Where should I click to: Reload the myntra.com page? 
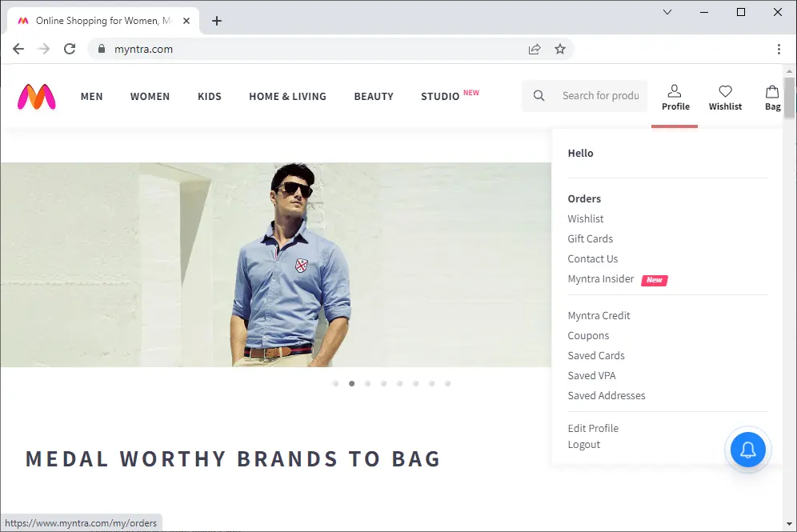[x=70, y=49]
